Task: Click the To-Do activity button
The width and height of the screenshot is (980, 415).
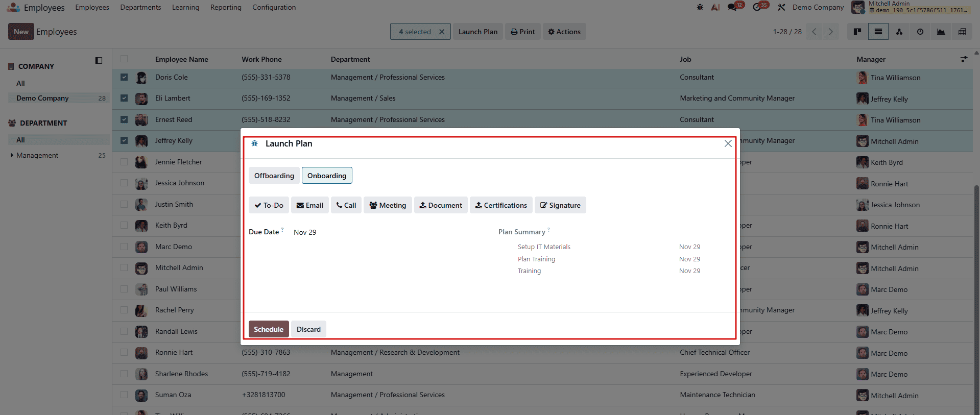Action: (269, 205)
